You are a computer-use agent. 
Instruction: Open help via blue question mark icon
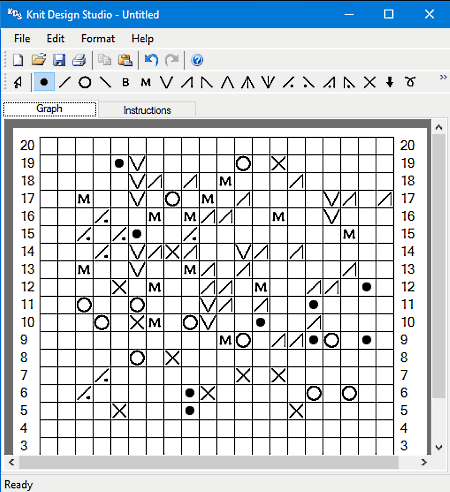[x=197, y=60]
